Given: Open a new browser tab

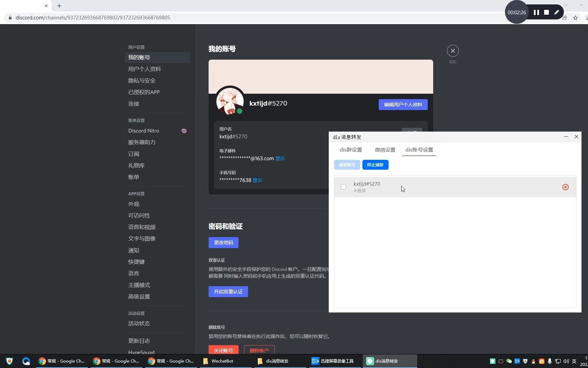Looking at the screenshot, I should [59, 6].
